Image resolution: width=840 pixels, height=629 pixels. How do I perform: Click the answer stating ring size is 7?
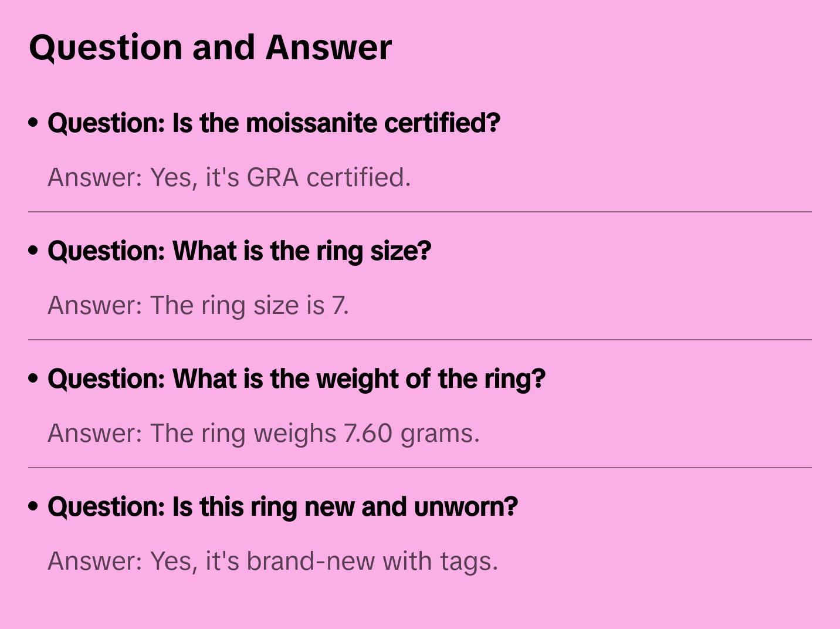[x=198, y=305]
